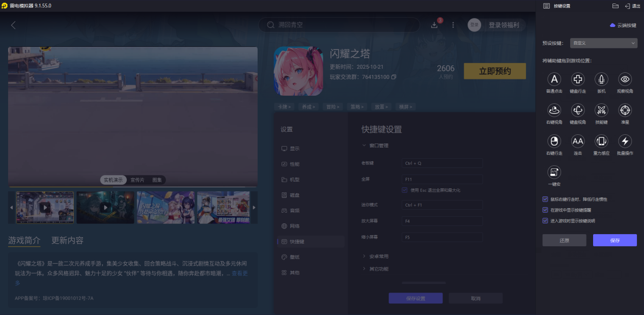Click the 闪耀之塔 game icon
Image resolution: width=644 pixels, height=315 pixels.
(298, 71)
